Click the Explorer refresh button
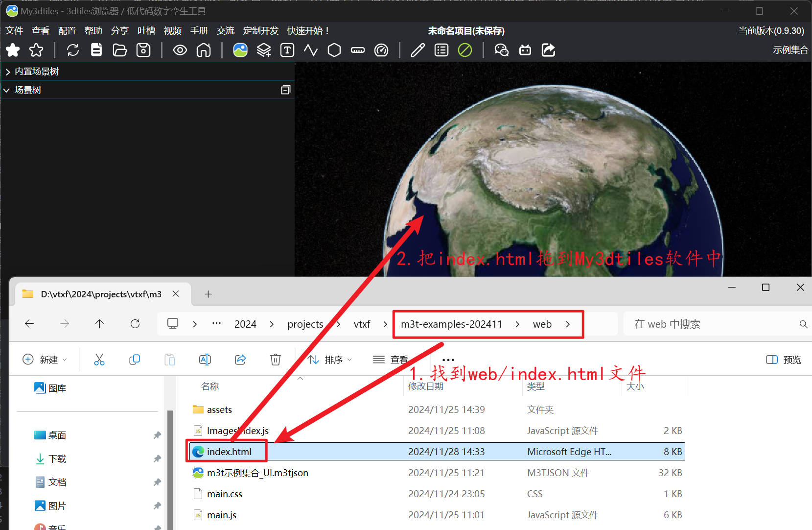 tap(135, 324)
